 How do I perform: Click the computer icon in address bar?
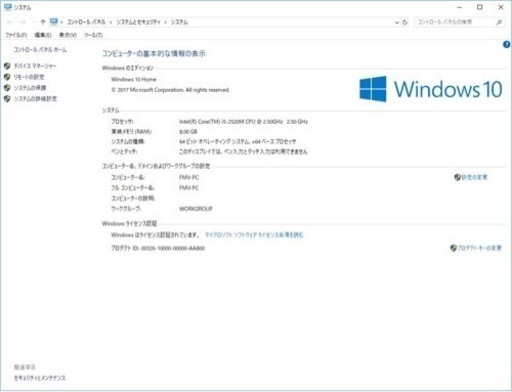pyautogui.click(x=54, y=22)
